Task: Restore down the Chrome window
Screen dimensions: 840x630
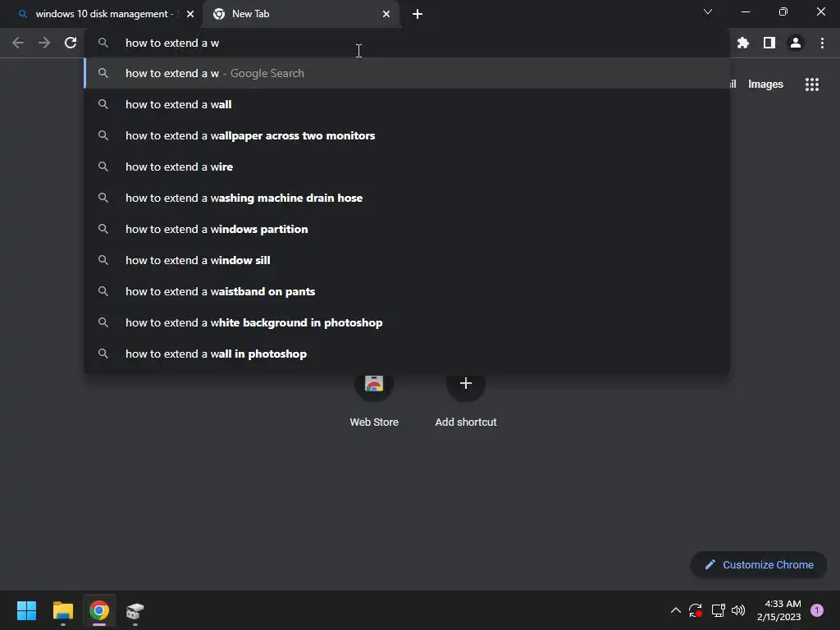Action: point(783,11)
